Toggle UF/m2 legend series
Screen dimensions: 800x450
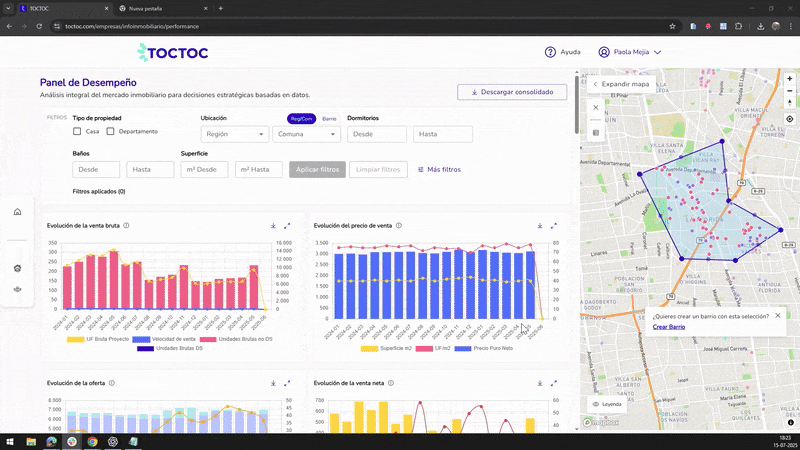coord(433,348)
